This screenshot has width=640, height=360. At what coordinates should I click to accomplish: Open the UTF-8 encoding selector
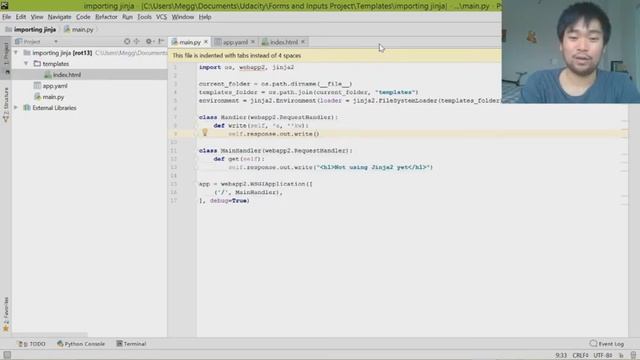(x=603, y=356)
